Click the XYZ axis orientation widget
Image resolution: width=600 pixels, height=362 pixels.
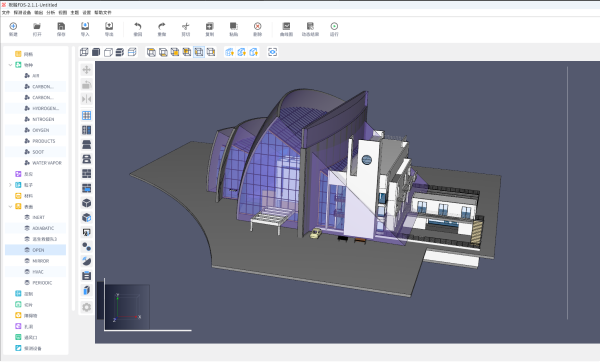tap(127, 306)
